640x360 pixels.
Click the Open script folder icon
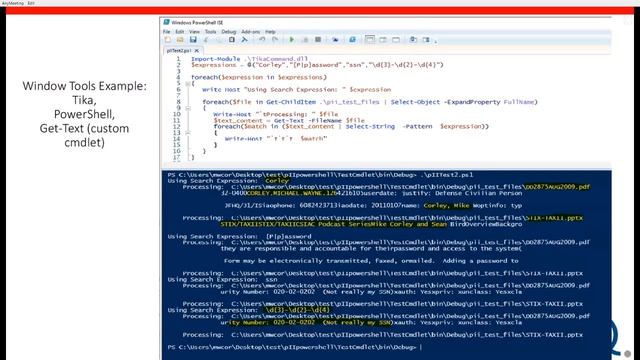point(180,40)
